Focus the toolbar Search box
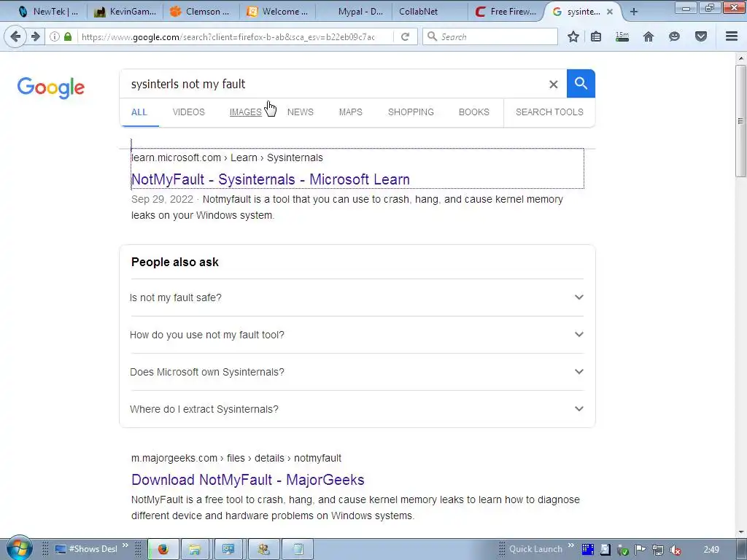747x560 pixels. (489, 36)
